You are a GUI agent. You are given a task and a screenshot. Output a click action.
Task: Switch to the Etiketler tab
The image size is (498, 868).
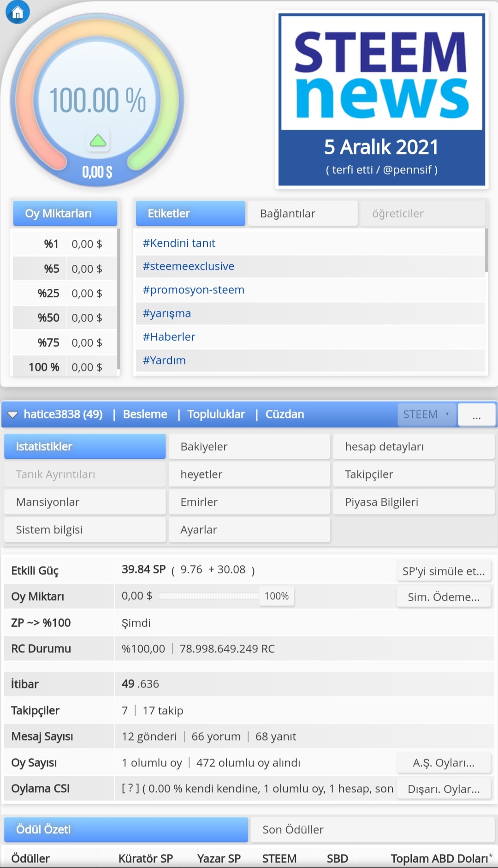pyautogui.click(x=190, y=213)
